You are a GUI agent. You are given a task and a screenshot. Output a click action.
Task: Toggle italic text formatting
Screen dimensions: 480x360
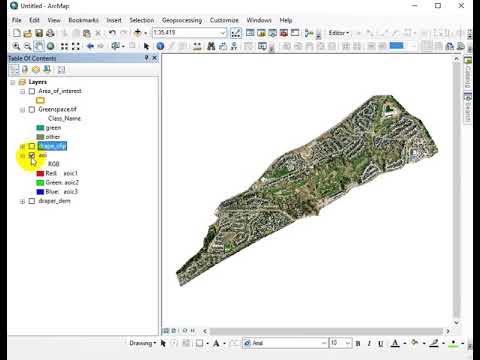[369, 343]
